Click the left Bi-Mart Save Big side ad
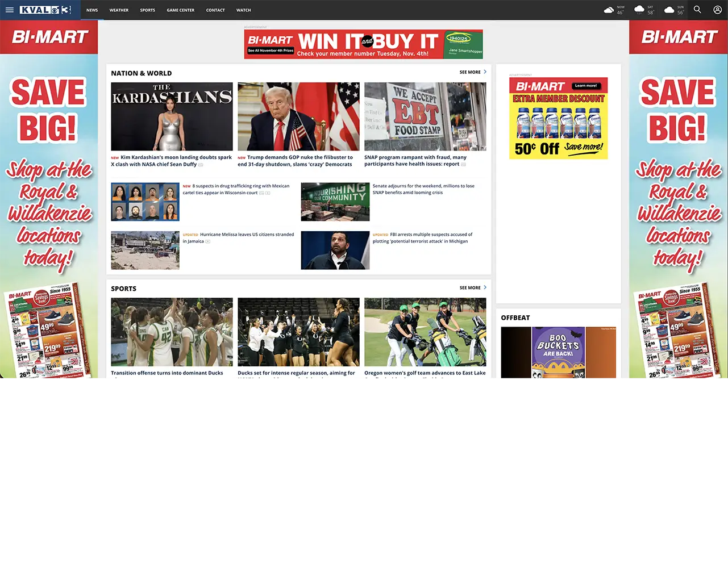Viewport: 728px width, 568px height. click(x=49, y=199)
